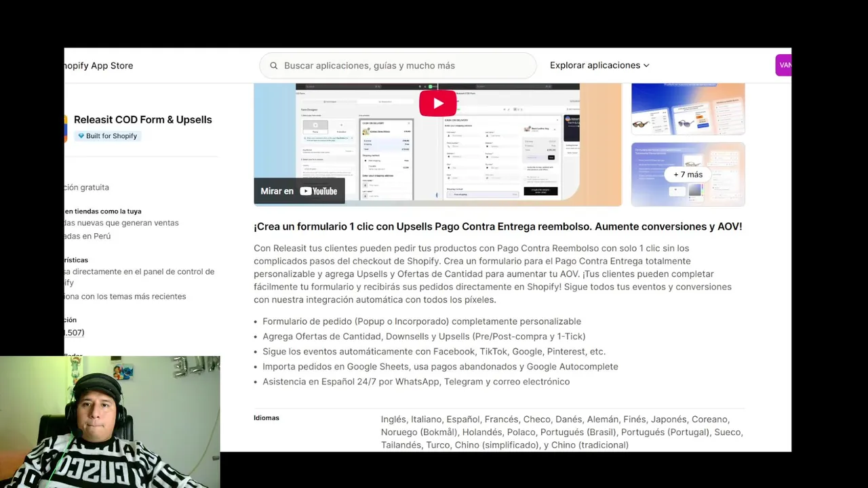Click the purple account avatar button
Image resolution: width=868 pixels, height=488 pixels.
coord(783,65)
